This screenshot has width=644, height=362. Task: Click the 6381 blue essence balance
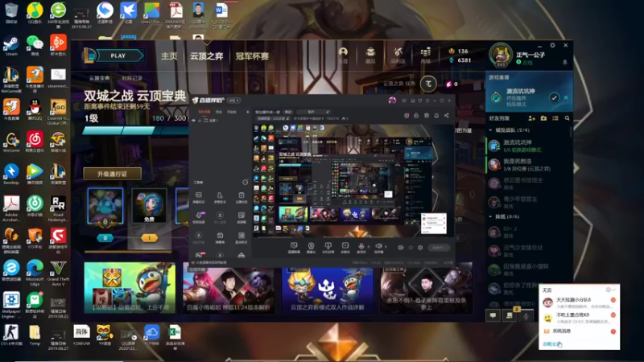pyautogui.click(x=460, y=60)
